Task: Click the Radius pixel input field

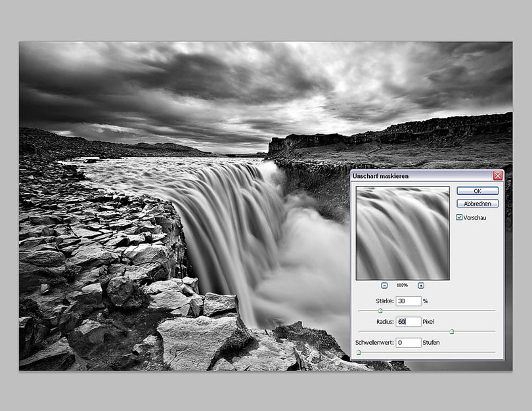Action: pos(409,322)
